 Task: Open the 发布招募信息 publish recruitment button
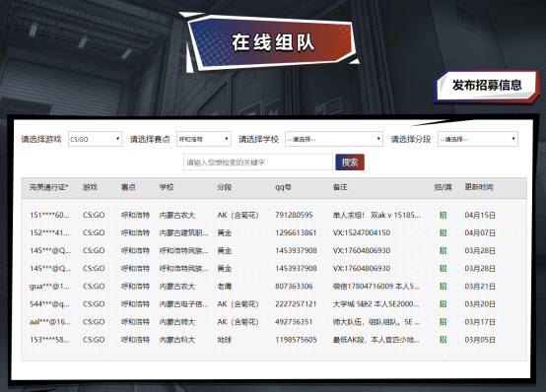(487, 86)
